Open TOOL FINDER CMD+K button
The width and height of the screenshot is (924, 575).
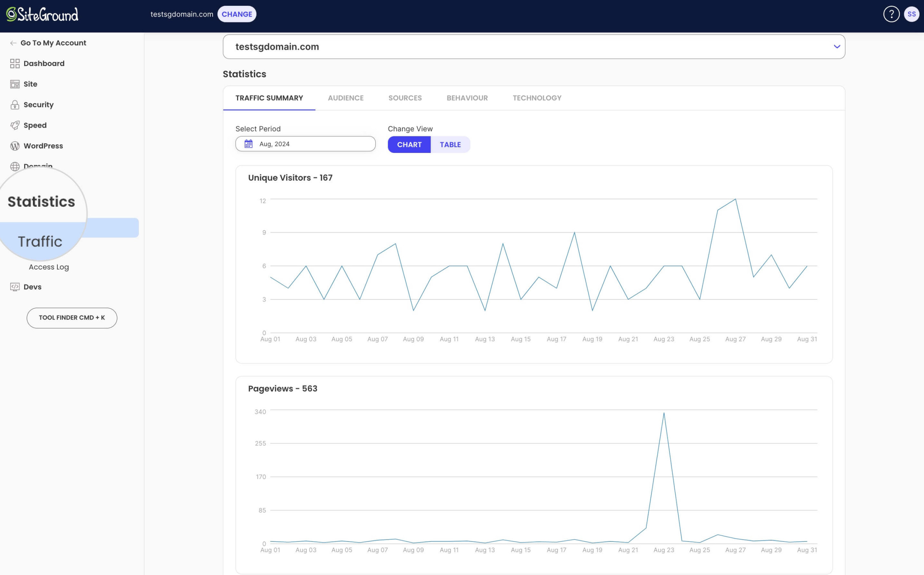pyautogui.click(x=71, y=318)
